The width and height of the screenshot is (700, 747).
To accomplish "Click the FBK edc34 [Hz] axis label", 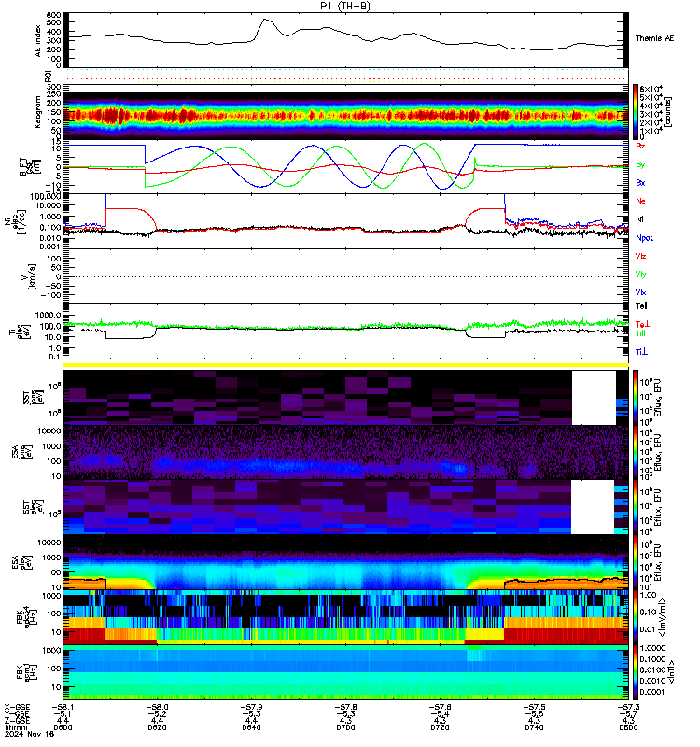I will [26, 617].
